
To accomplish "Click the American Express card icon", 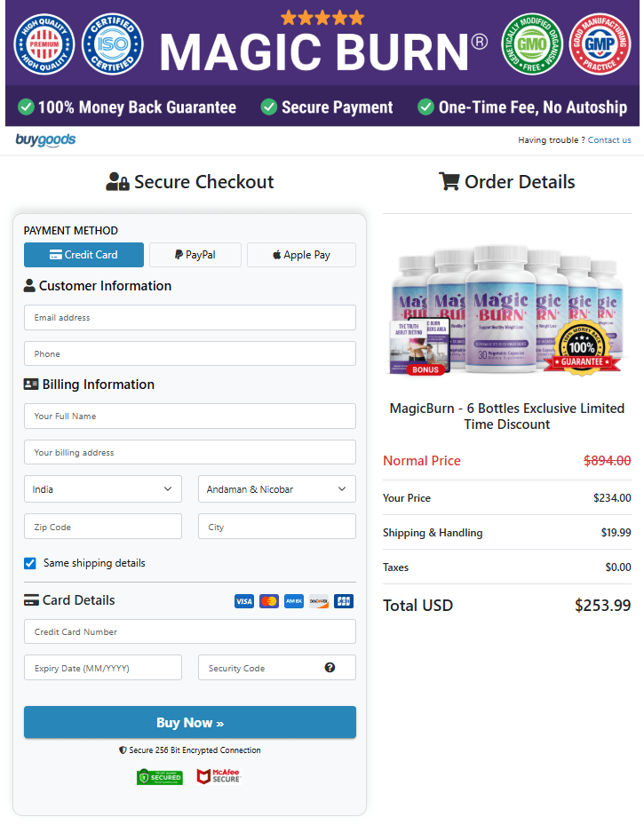I will 293,601.
